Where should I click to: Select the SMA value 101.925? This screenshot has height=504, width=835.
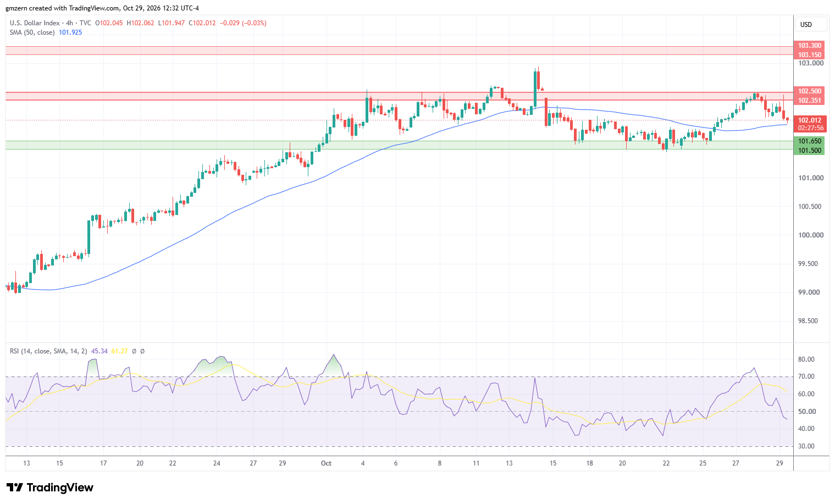[70, 32]
